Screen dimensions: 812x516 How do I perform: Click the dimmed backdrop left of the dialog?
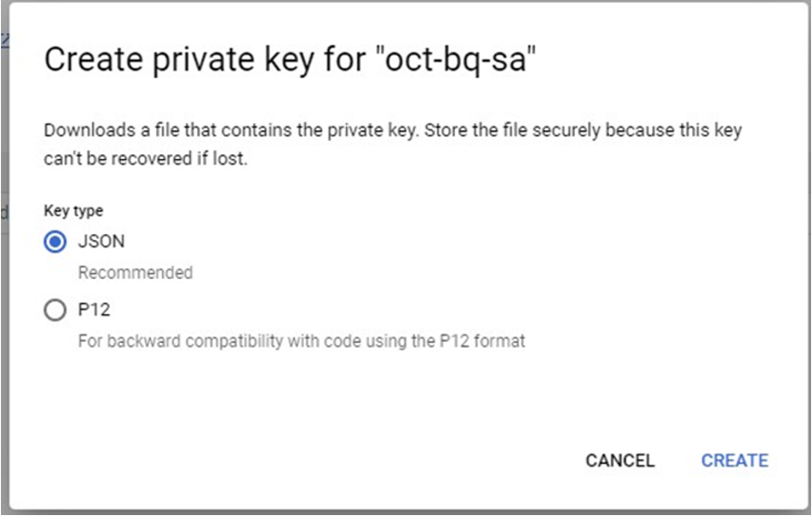(4, 279)
